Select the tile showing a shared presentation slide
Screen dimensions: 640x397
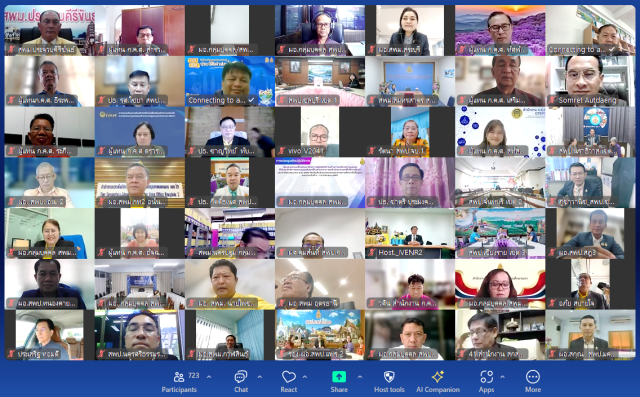pos(320,183)
